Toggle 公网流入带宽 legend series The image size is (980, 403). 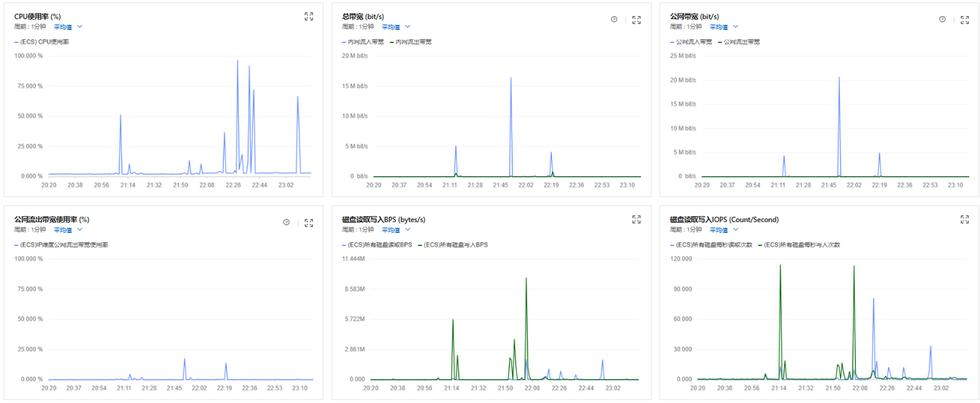click(691, 41)
